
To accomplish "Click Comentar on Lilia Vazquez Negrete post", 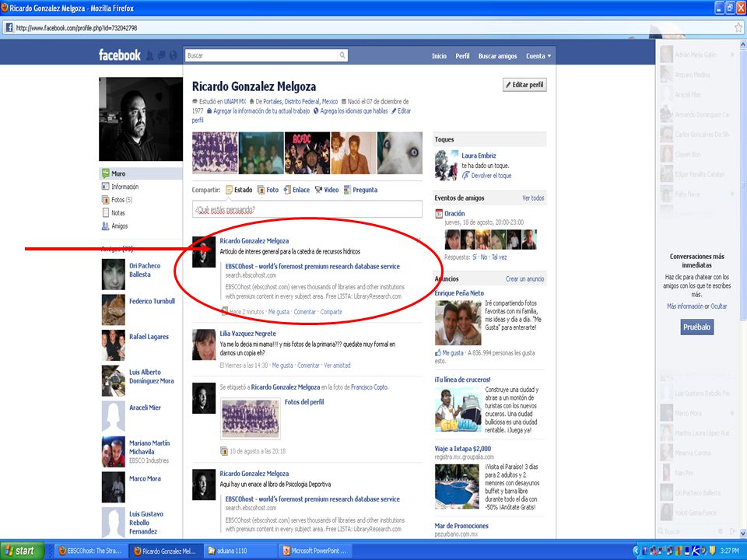I will point(308,366).
